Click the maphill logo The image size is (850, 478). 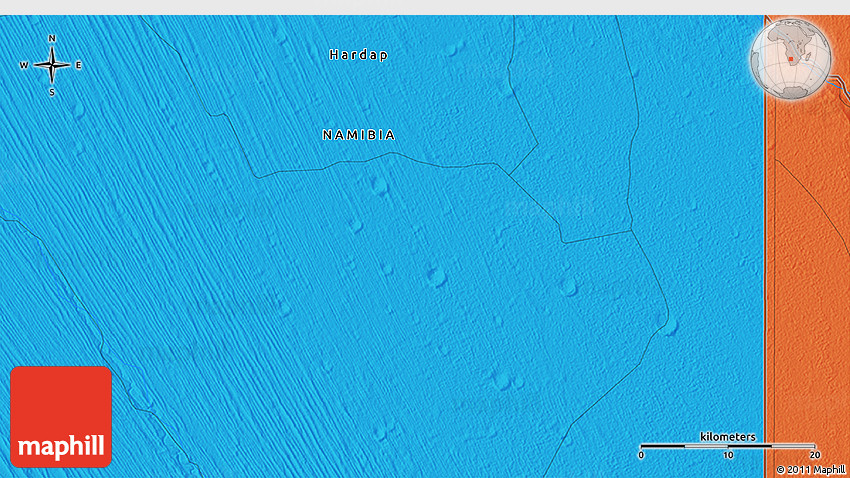tap(61, 417)
